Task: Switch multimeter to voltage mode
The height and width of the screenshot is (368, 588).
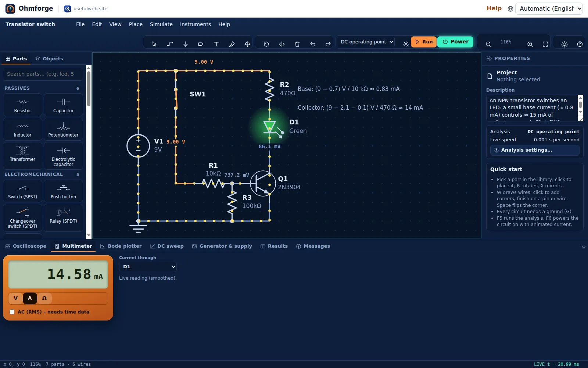Action: pyautogui.click(x=15, y=298)
